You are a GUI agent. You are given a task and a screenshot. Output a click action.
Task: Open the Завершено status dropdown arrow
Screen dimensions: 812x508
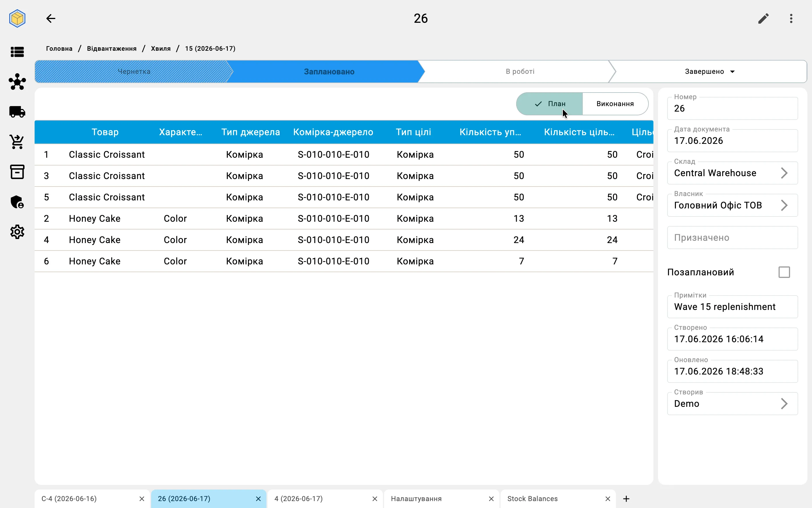coord(733,72)
